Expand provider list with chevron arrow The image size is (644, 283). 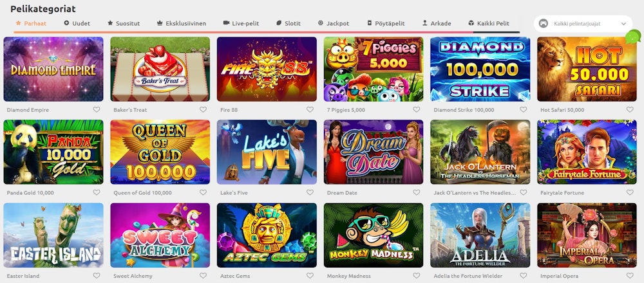point(623,24)
